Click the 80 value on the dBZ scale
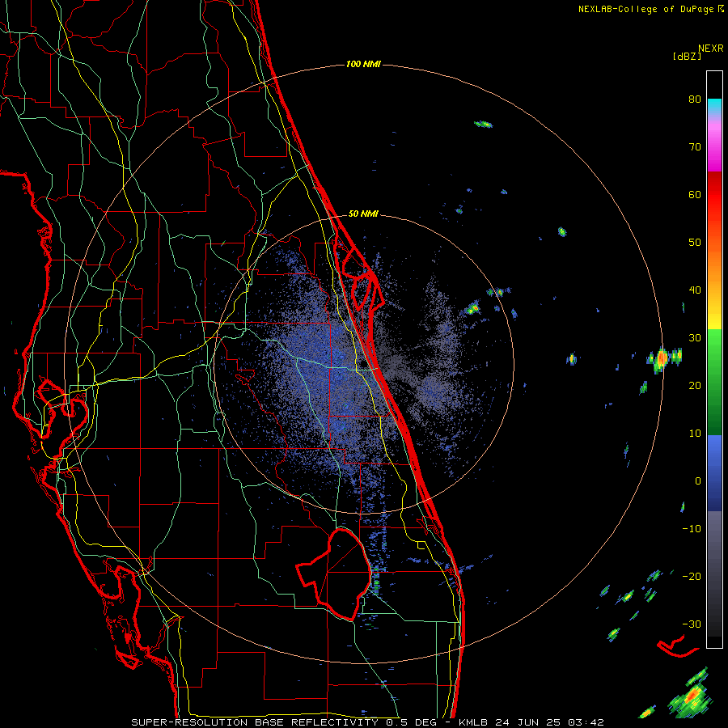The height and width of the screenshot is (728, 728). 695,99
